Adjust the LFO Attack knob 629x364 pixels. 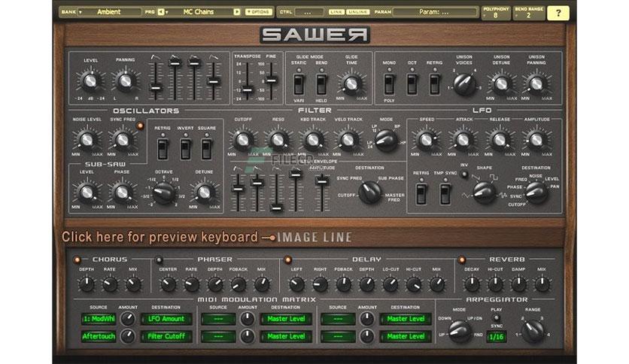coord(463,140)
